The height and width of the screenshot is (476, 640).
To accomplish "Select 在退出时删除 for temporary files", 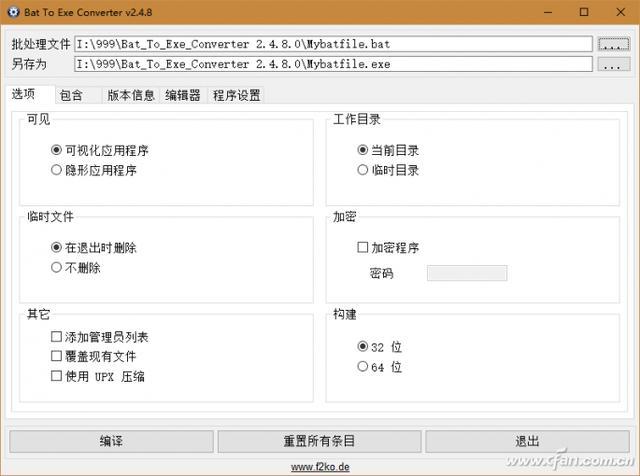I will coord(56,247).
